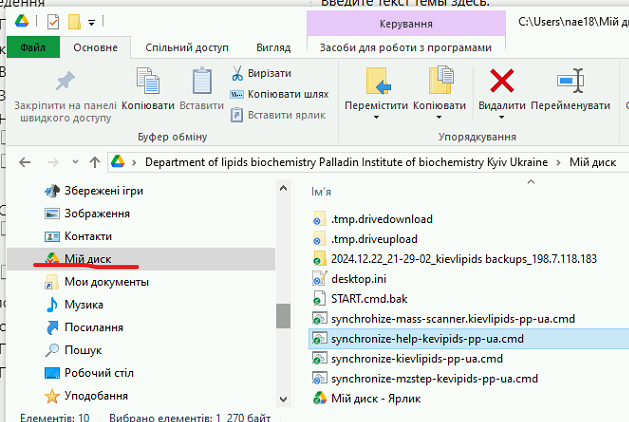Click Google Drive icon of Мій диск - Ярлик
The width and height of the screenshot is (629, 422).
click(319, 398)
